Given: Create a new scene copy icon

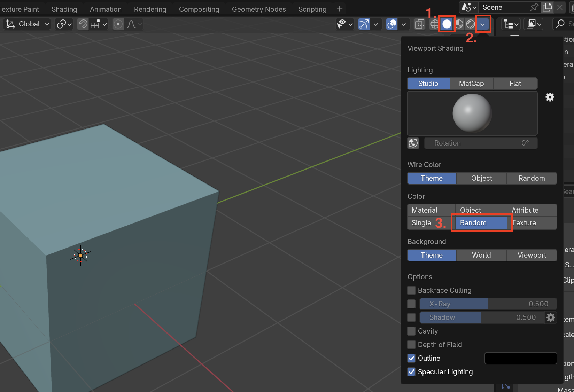Looking at the screenshot, I should (x=548, y=7).
